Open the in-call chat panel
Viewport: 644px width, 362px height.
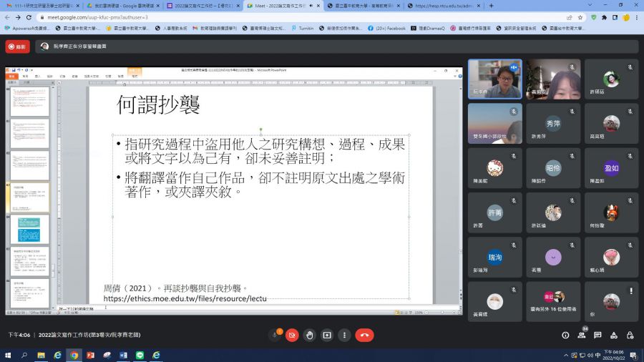click(x=597, y=335)
